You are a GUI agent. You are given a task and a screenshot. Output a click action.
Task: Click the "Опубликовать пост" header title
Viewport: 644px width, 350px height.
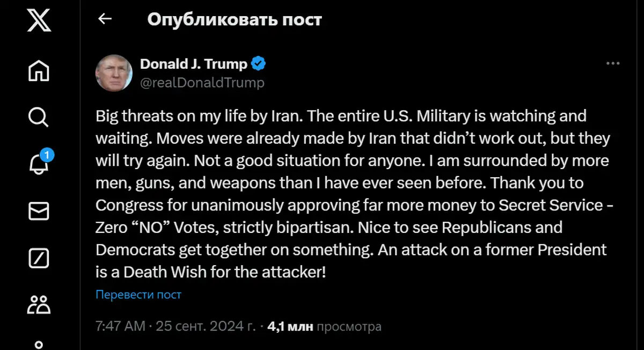click(x=235, y=19)
